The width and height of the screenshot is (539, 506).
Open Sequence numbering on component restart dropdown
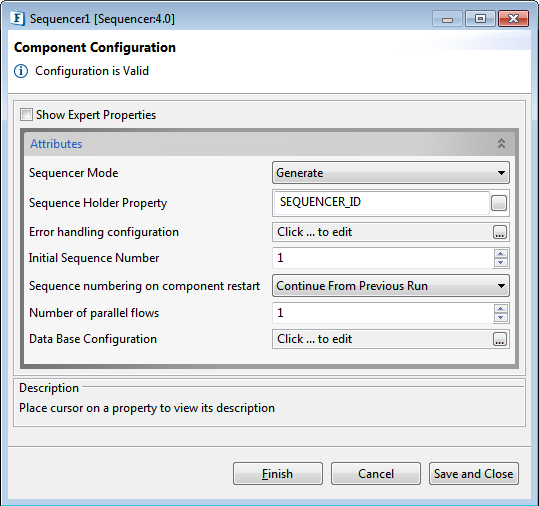point(391,286)
